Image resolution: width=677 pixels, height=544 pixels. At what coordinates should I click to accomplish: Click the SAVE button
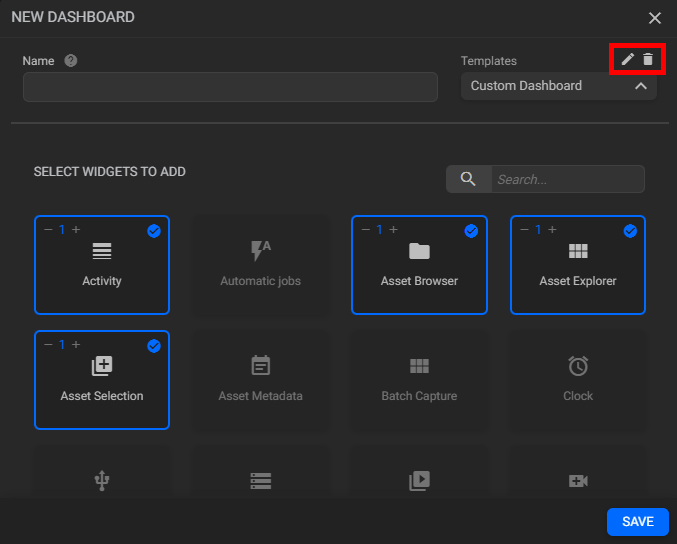(637, 522)
